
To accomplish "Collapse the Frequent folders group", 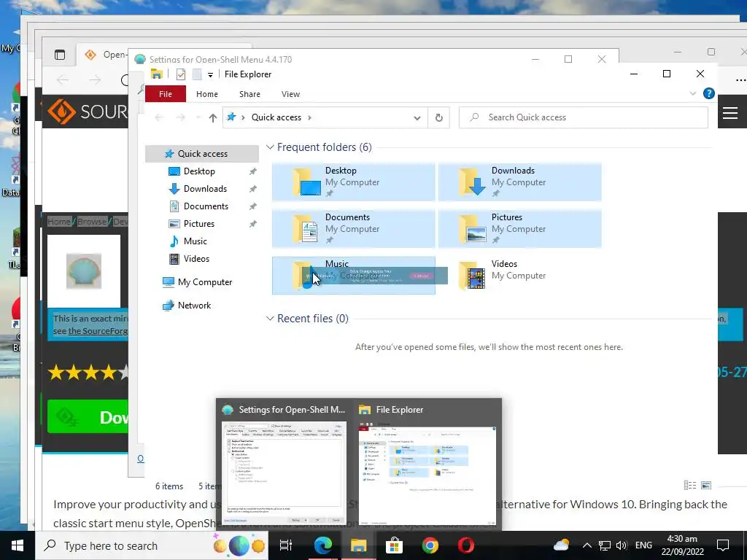I will point(270,147).
